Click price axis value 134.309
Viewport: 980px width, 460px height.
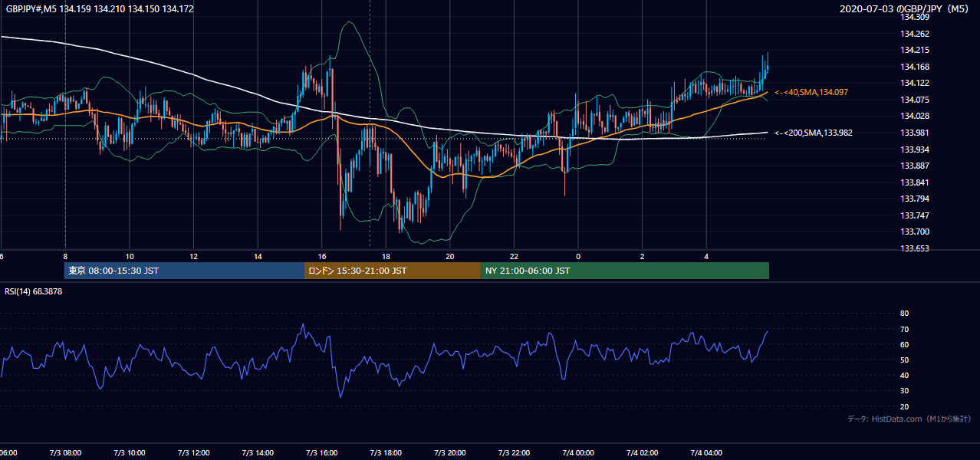[914, 17]
